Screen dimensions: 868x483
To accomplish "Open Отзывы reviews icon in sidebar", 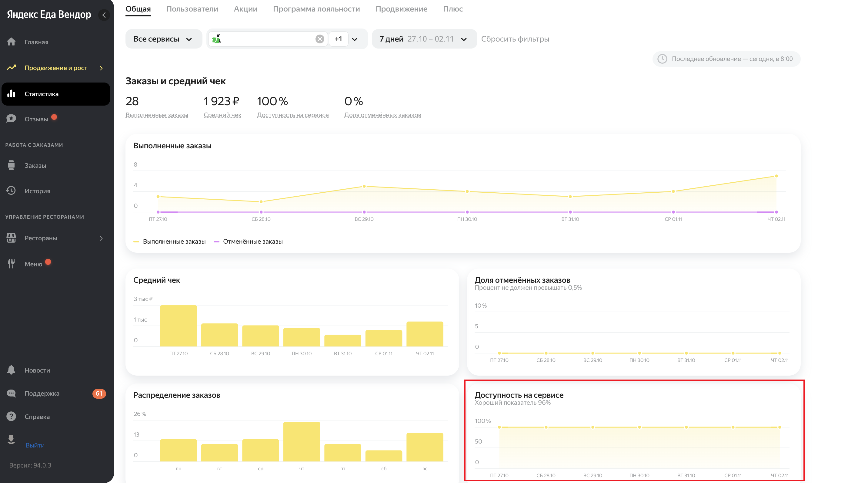I will pos(11,119).
